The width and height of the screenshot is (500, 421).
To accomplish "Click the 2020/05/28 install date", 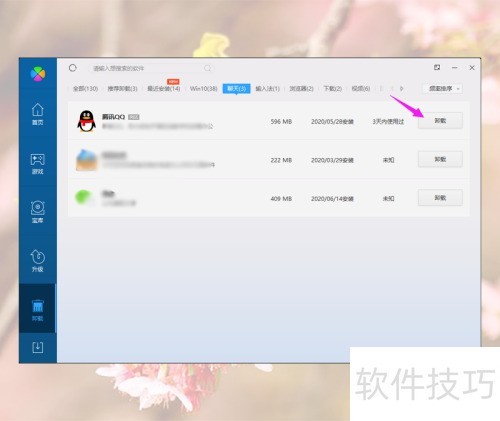I will (x=332, y=122).
